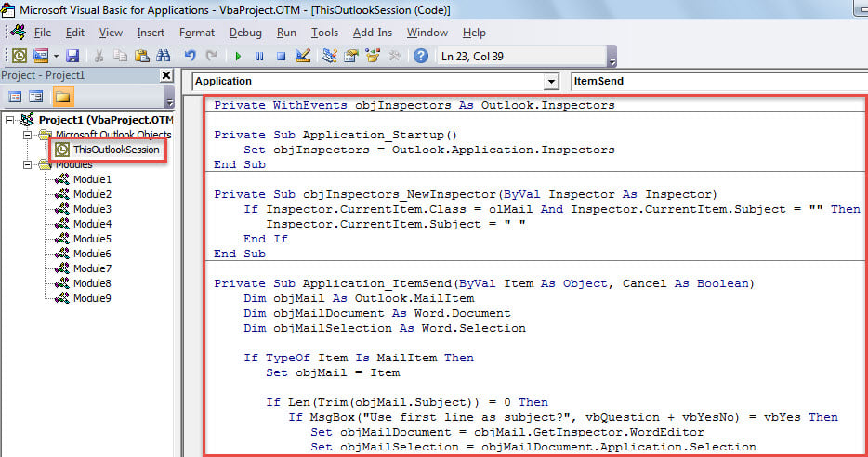The width and height of the screenshot is (868, 457).
Task: Select Module7 in the tree
Action: 92,268
